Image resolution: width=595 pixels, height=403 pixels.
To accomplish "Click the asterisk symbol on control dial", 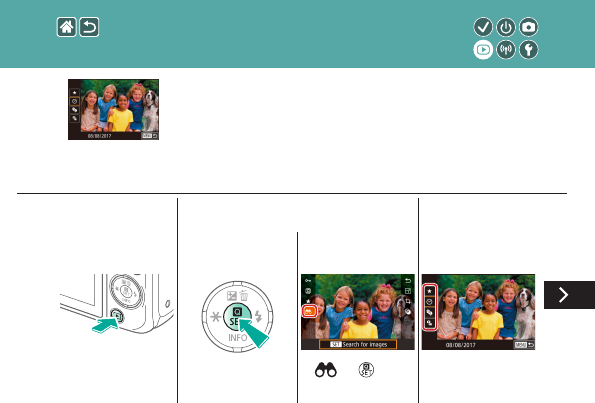I will pos(216,316).
